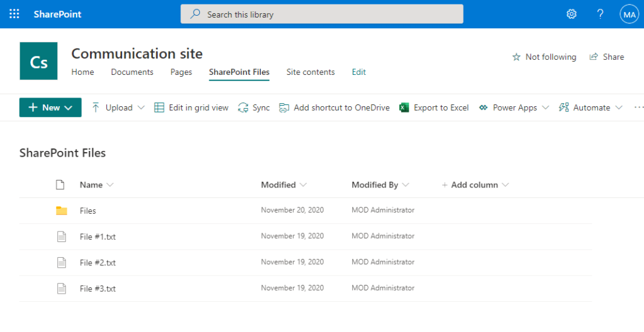Screen dimensions: 644x332
Task: Click the Communication site title
Action: click(x=136, y=54)
